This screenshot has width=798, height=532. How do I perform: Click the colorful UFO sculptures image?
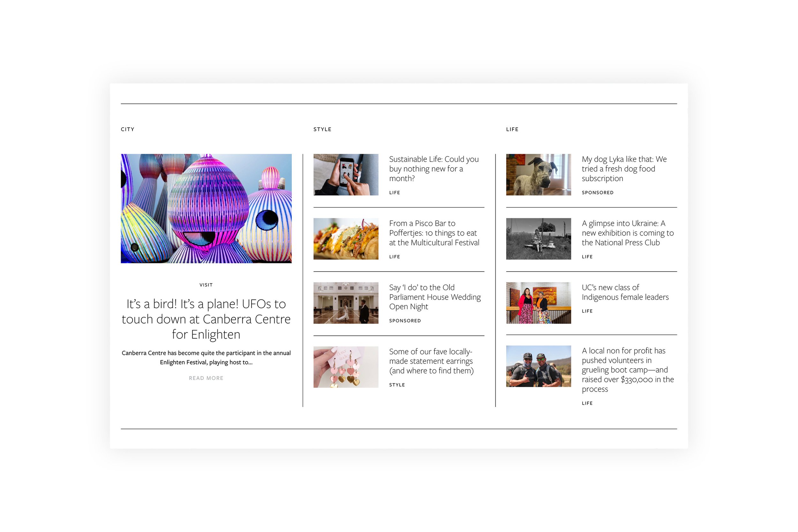pyautogui.click(x=206, y=208)
